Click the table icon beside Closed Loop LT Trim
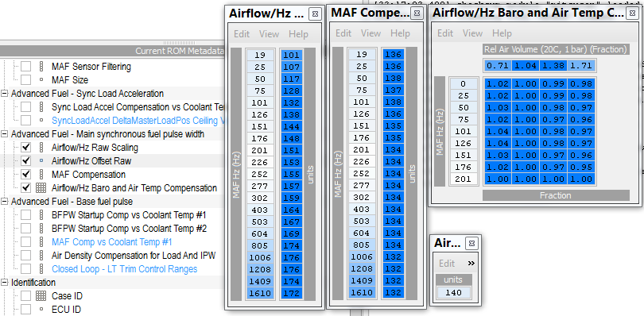Image resolution: width=644 pixels, height=316 pixels. (41, 269)
